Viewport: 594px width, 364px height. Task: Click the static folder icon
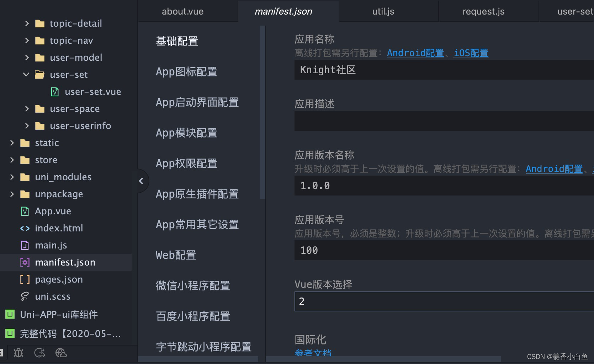click(x=25, y=143)
